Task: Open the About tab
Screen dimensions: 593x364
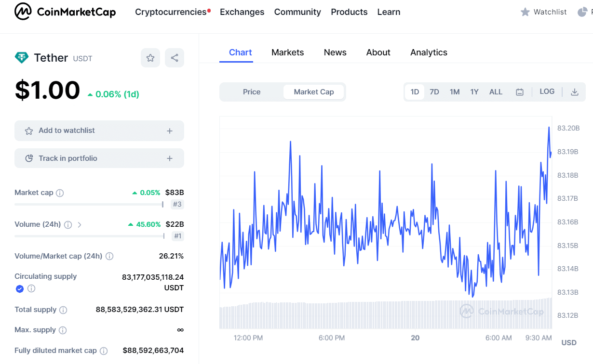Action: pyautogui.click(x=378, y=52)
